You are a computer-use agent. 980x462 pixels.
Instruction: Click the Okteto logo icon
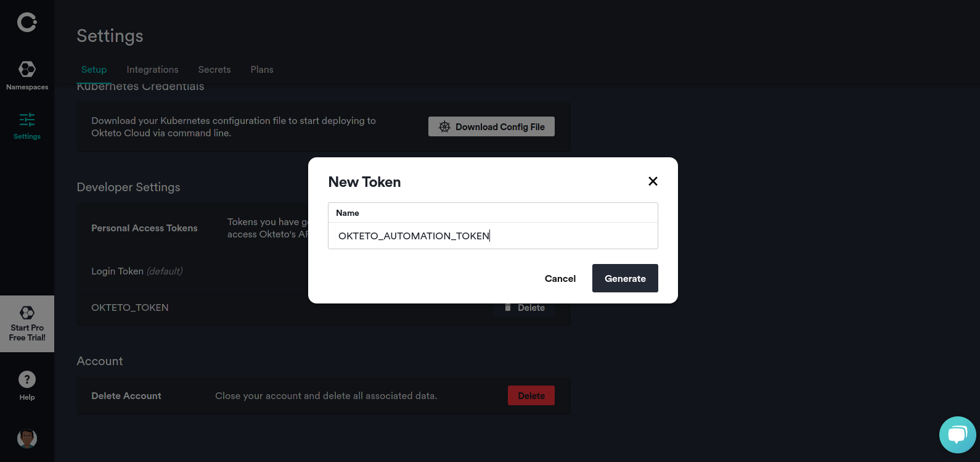pyautogui.click(x=27, y=22)
